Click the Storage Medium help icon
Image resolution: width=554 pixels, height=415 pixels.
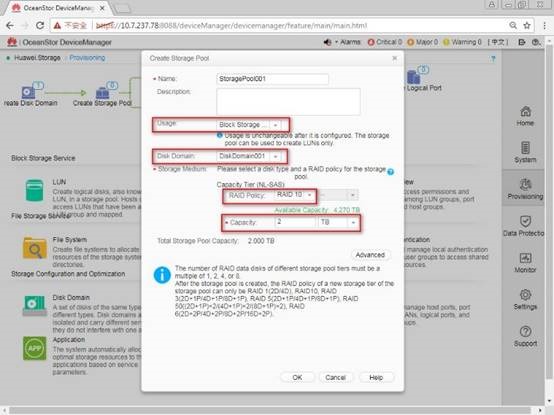click(390, 172)
